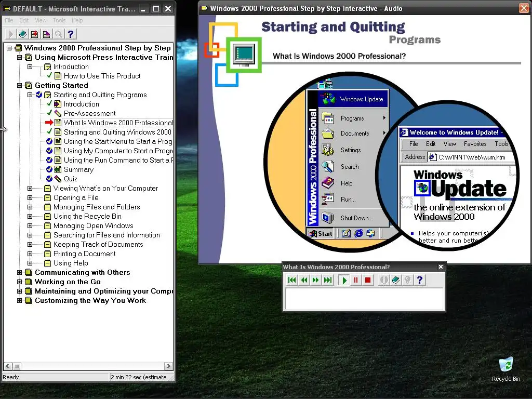Collapse the Windows 2000 Professional Step by Step root

click(x=9, y=48)
